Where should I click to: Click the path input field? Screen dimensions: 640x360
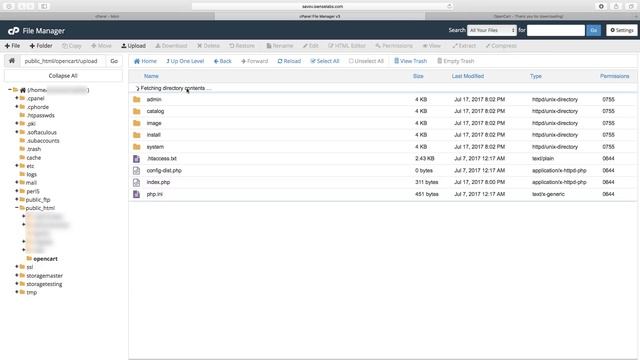pos(62,61)
